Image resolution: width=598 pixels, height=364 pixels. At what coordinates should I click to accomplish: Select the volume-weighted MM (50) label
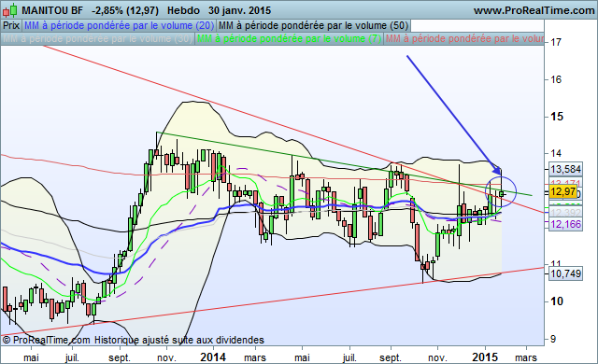pos(314,25)
